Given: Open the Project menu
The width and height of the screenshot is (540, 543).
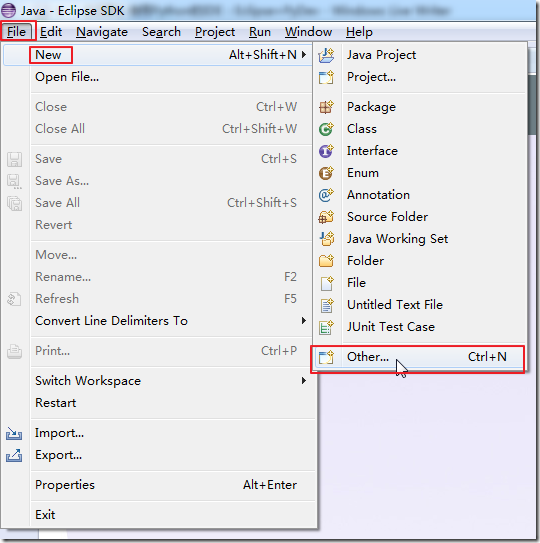Looking at the screenshot, I should (x=215, y=32).
